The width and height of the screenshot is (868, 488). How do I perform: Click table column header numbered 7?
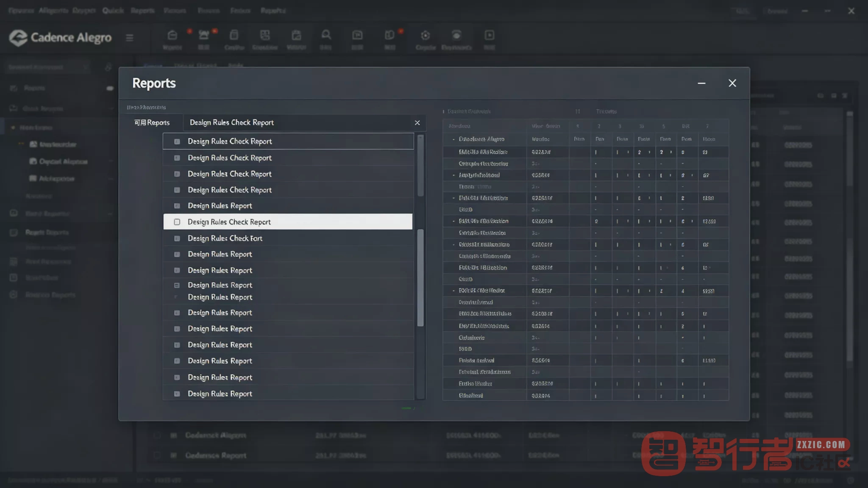coord(707,126)
